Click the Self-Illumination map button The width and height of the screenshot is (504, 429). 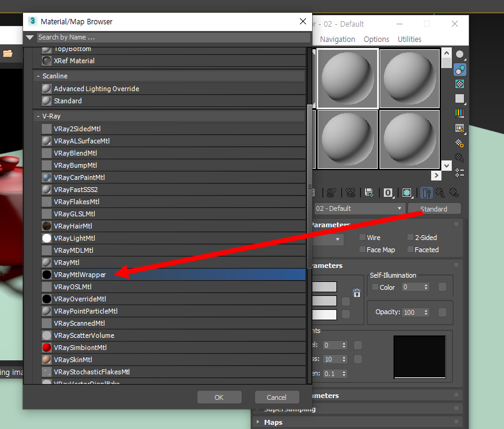pyautogui.click(x=442, y=287)
